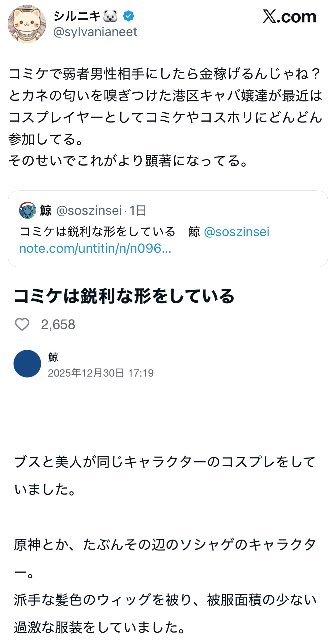This screenshot has height=644, width=336.
Task: Tap the blue circle author avatar of 鯨
Action: (27, 363)
